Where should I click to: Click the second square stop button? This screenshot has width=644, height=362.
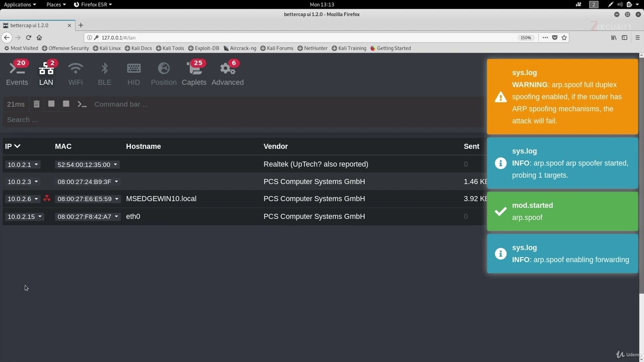[x=66, y=104]
